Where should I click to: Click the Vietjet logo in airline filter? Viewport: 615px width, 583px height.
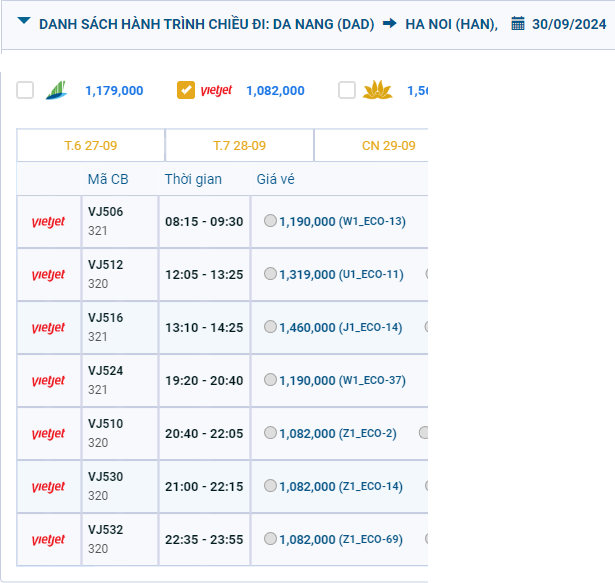point(217,90)
